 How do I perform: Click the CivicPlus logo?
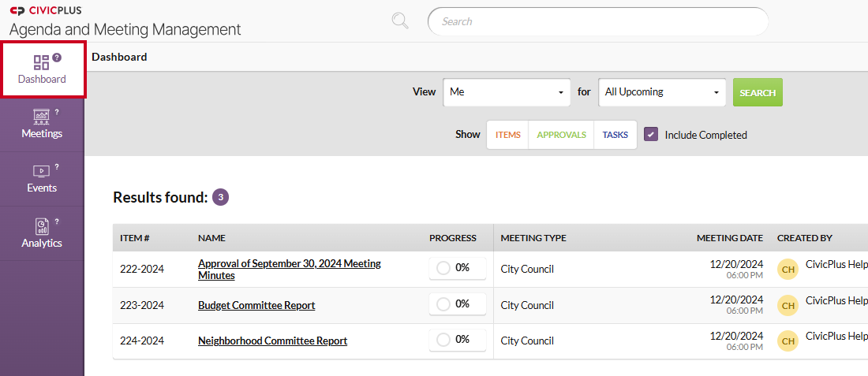(x=46, y=10)
